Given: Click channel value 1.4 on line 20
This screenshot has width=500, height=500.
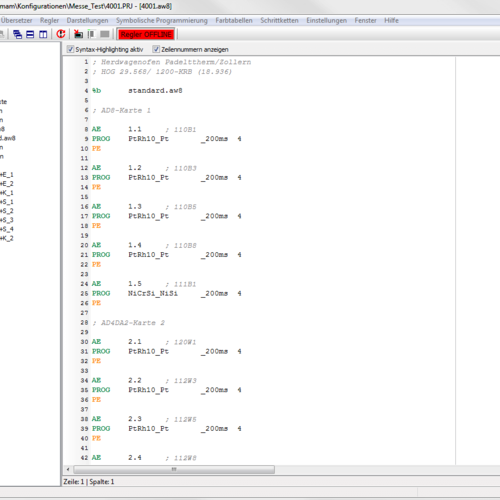Looking at the screenshot, I should [x=135, y=245].
